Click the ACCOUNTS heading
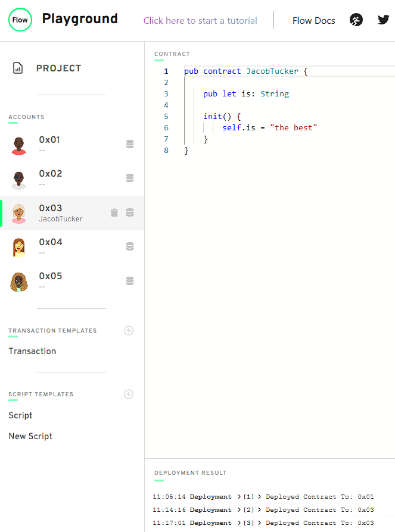Image resolution: width=395 pixels, height=532 pixels. [x=26, y=117]
